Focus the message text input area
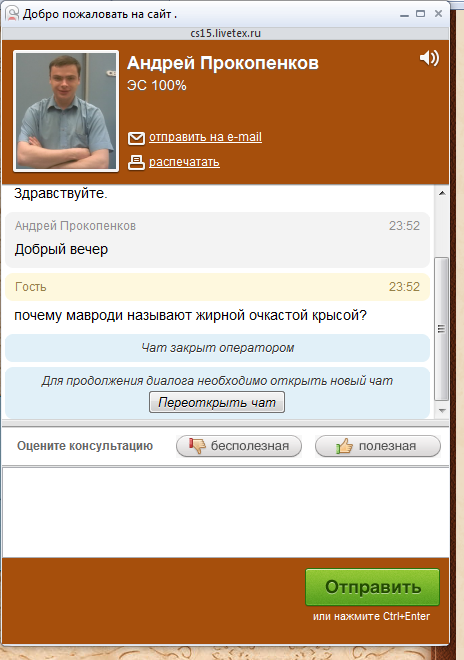The width and height of the screenshot is (464, 660). click(x=225, y=512)
